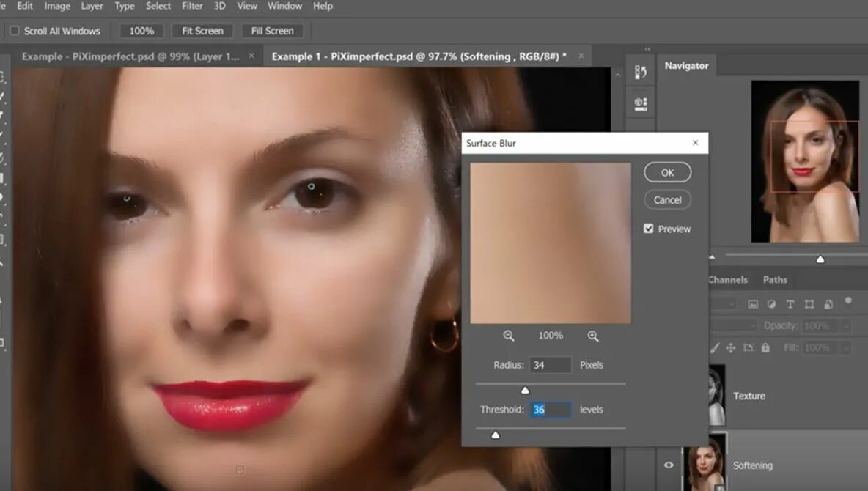Click the 100% zoom button in options bar
Image resolution: width=868 pixels, height=491 pixels.
click(x=141, y=31)
